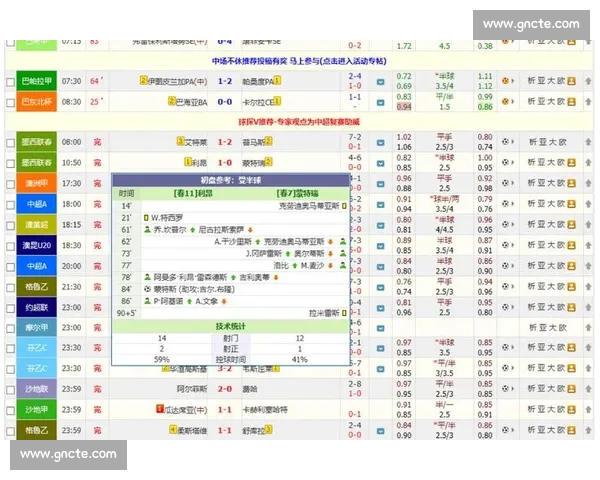
Task: Click the orange person icon in the 澳昆U20 row
Action: click(x=571, y=245)
